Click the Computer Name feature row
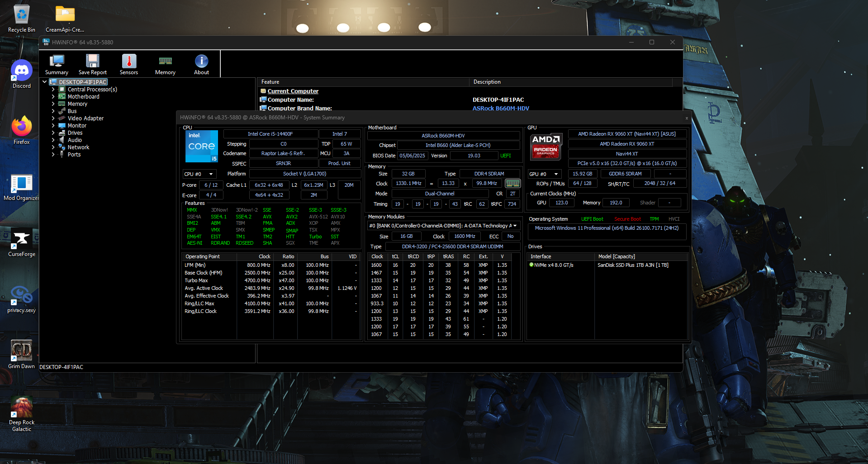The height and width of the screenshot is (464, 868). point(469,99)
